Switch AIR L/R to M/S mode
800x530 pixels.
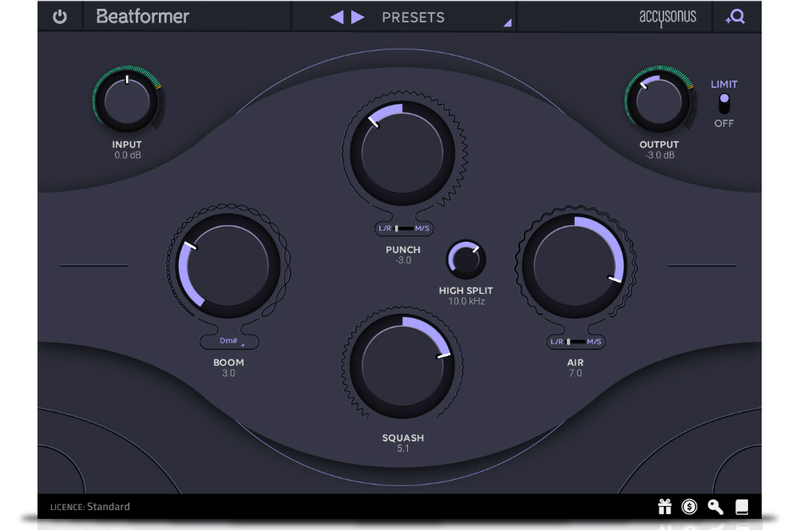(x=576, y=341)
